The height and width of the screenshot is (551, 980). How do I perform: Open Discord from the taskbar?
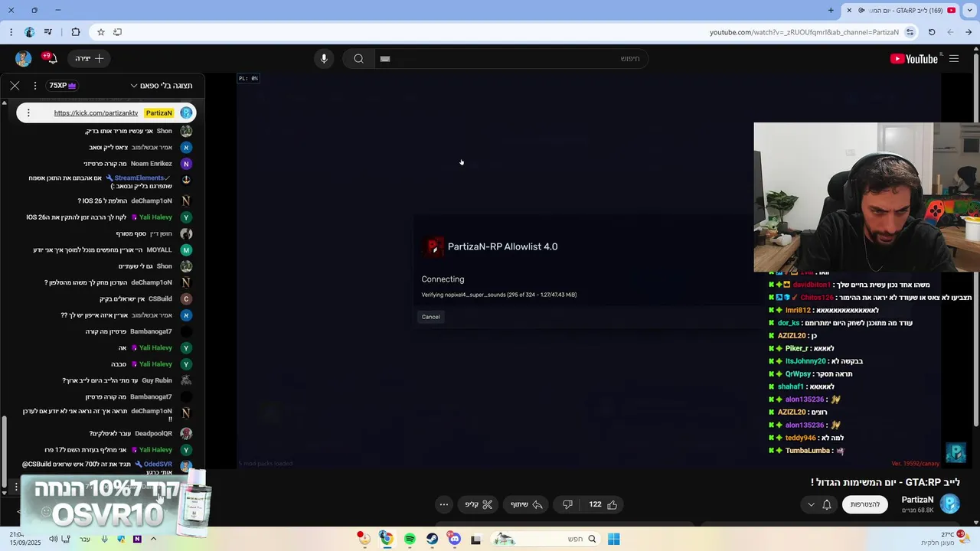pyautogui.click(x=455, y=539)
